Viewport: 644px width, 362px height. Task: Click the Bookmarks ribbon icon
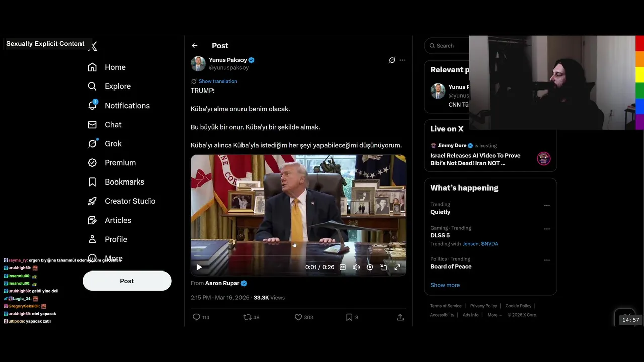[x=92, y=182]
